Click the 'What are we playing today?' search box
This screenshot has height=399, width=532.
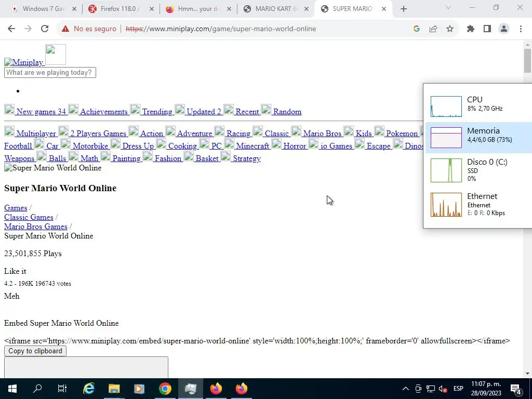pos(50,73)
